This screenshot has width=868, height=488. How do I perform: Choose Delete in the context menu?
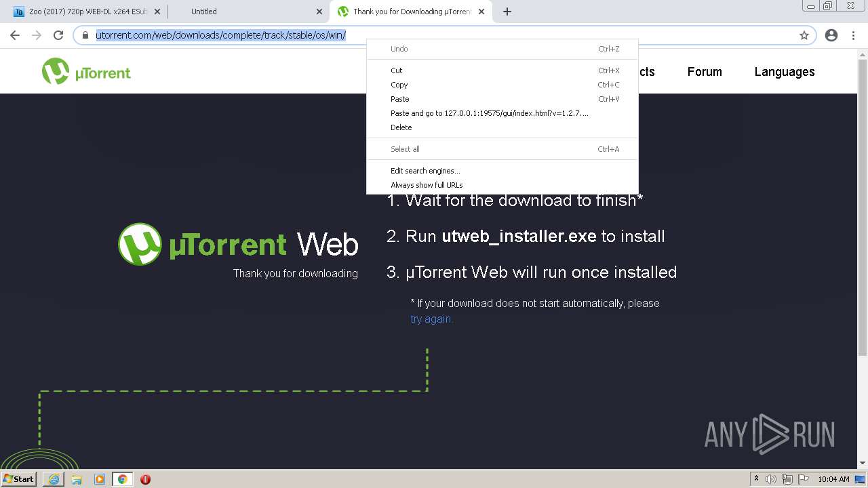tap(502, 127)
